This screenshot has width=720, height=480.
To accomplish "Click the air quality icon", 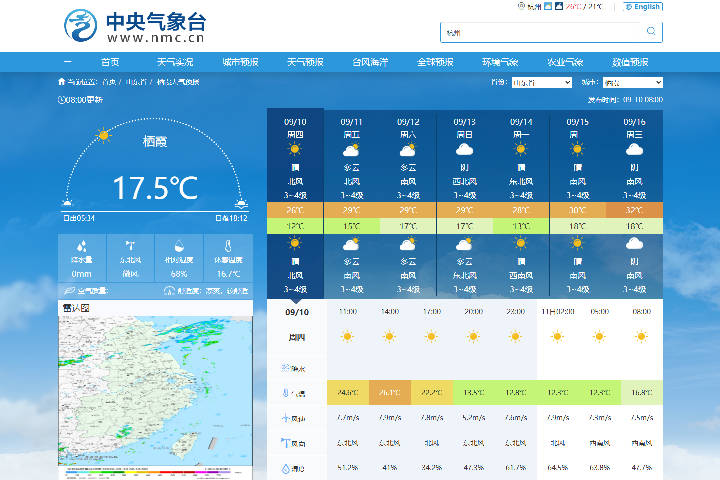I will [x=69, y=291].
